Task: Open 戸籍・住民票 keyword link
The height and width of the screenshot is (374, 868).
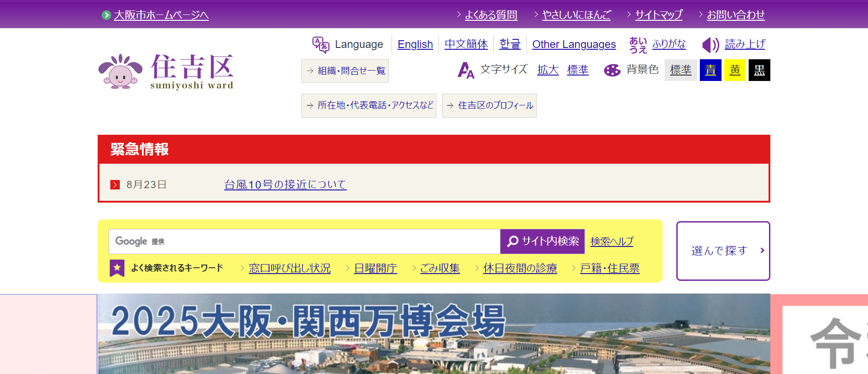Action: [610, 268]
